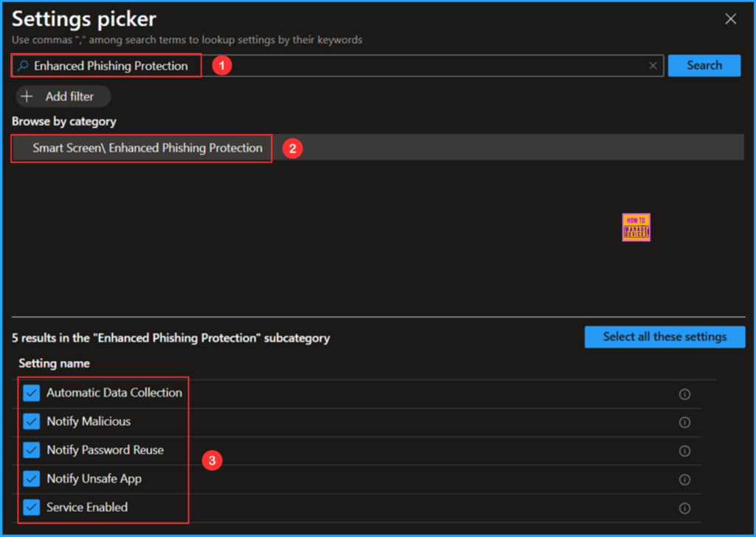756x537 pixels.
Task: Click the Notify Password Reuse label
Action: [x=105, y=450]
